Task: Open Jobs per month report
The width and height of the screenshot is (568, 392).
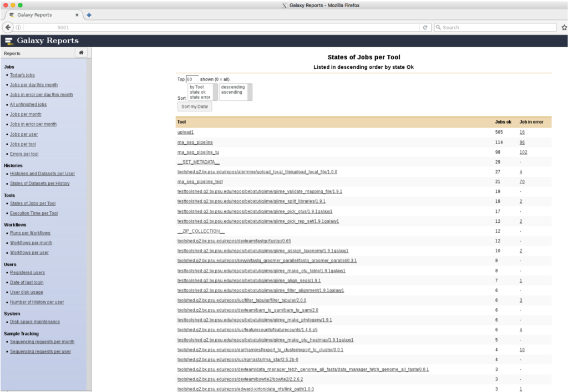Action: 26,114
